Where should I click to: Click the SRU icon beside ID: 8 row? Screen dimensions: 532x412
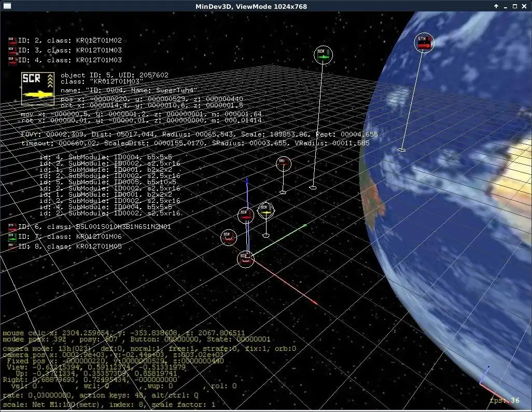12,246
